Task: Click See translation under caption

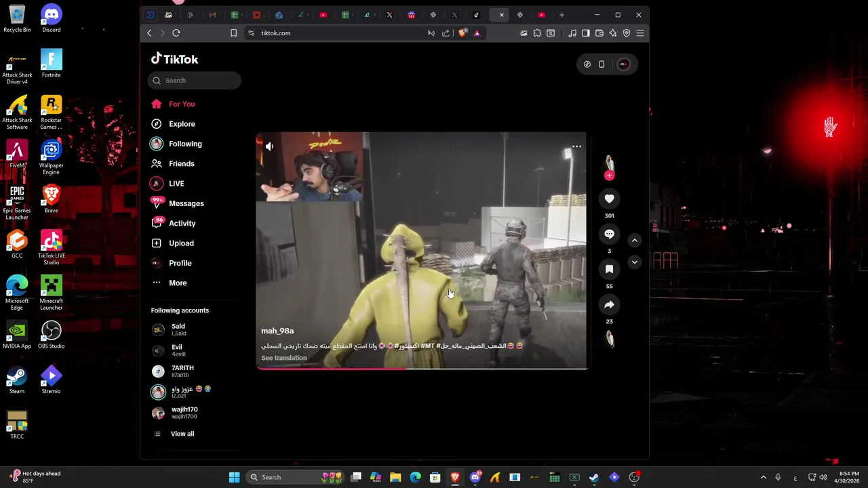Action: 283,358
